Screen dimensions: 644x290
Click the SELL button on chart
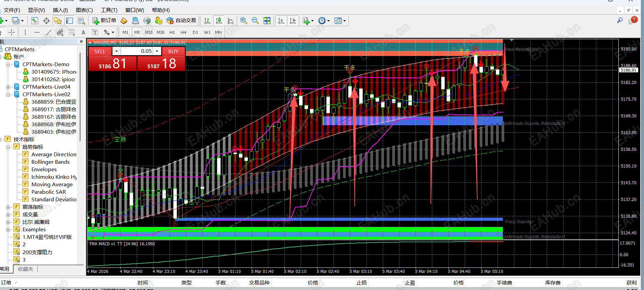(x=100, y=52)
